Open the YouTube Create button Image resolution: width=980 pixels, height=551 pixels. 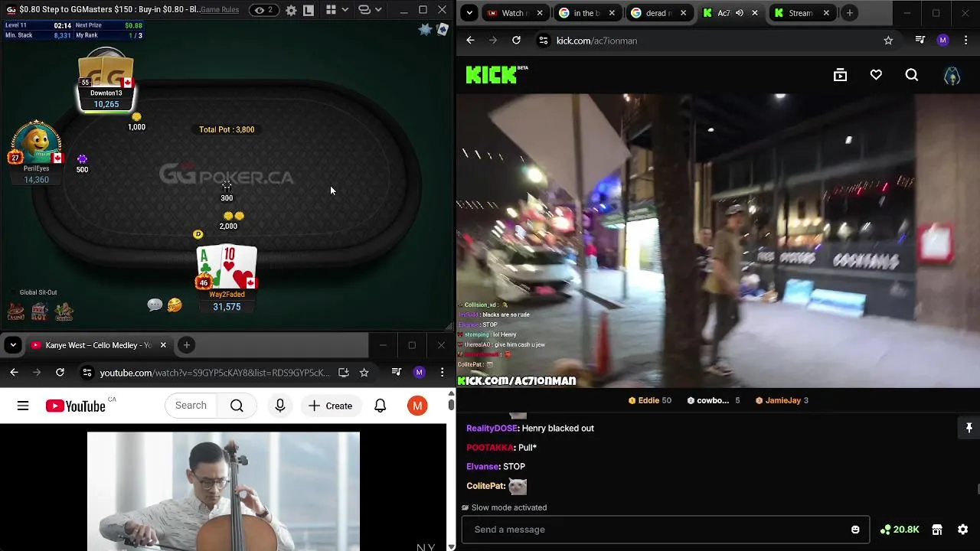pyautogui.click(x=331, y=406)
